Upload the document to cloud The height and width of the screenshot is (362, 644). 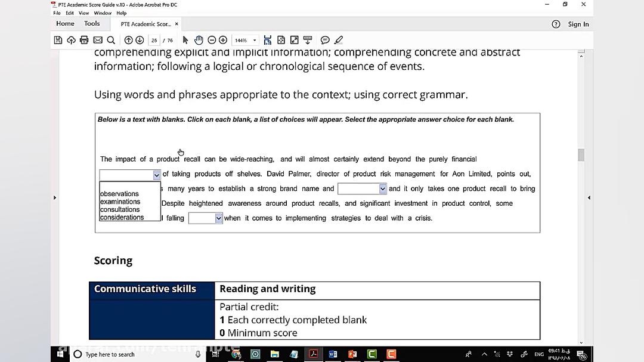point(71,41)
